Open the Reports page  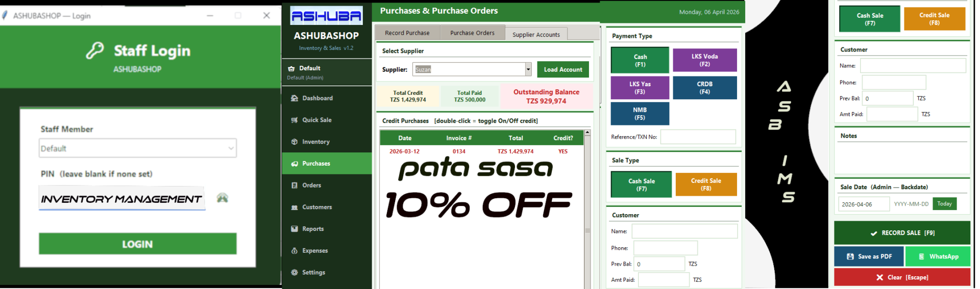point(312,229)
